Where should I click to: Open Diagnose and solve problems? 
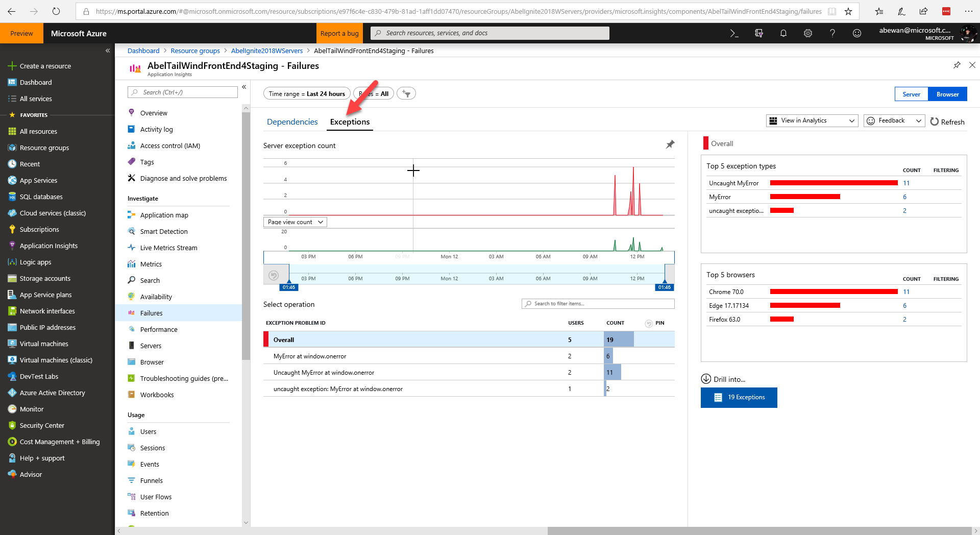pyautogui.click(x=183, y=178)
